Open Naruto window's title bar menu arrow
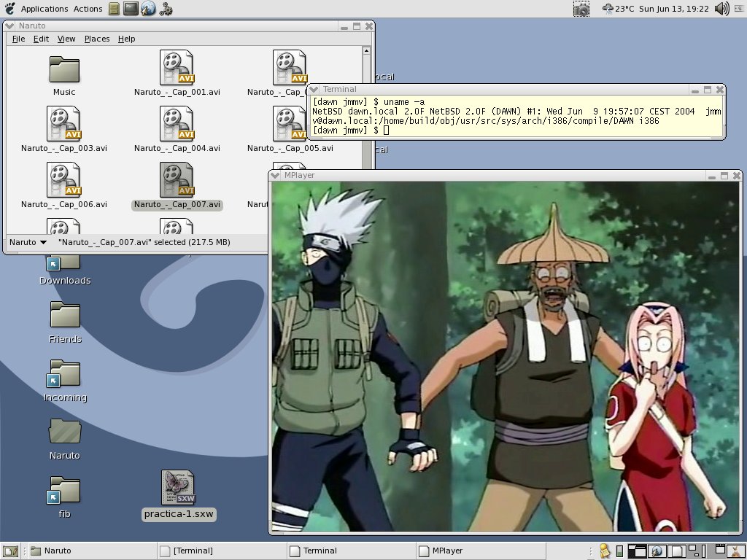This screenshot has width=747, height=560. point(9,26)
